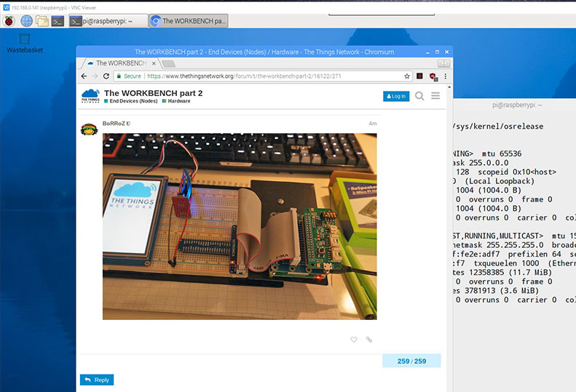Click the shield extension icon
This screenshot has height=392, width=576.
pos(433,76)
